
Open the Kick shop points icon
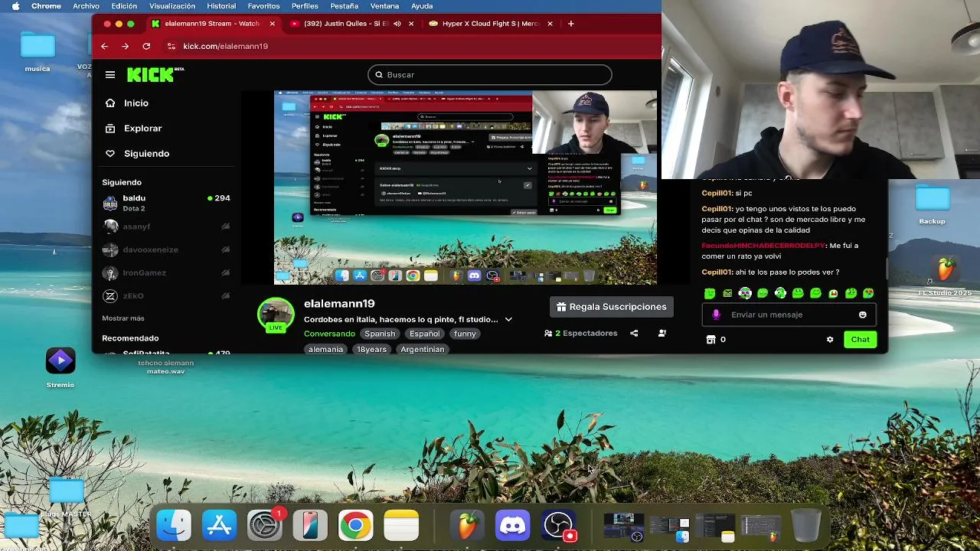(x=711, y=340)
